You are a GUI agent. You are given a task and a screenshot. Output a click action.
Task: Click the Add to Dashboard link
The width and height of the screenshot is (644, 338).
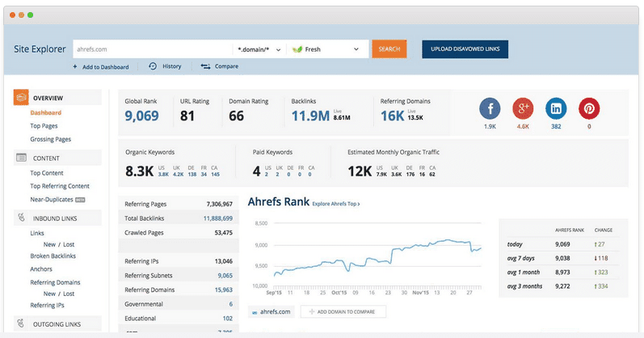pyautogui.click(x=106, y=67)
